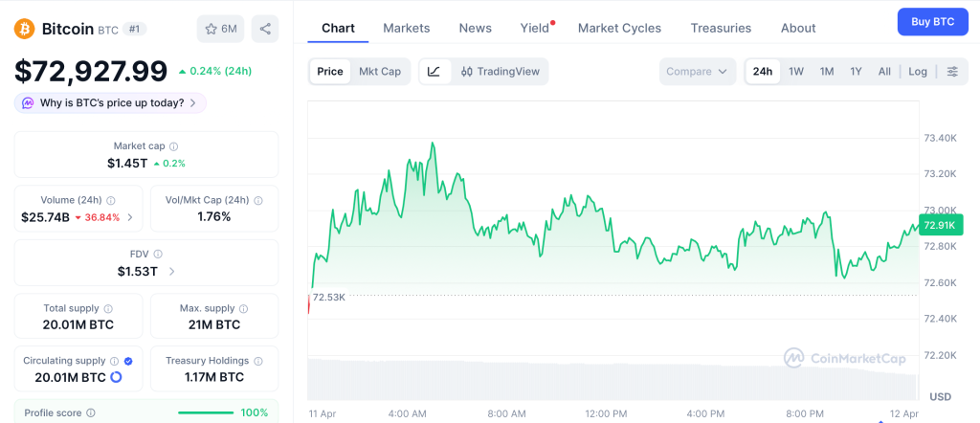Open "Why is BTC's price up today?"
The image size is (980, 423).
(110, 102)
